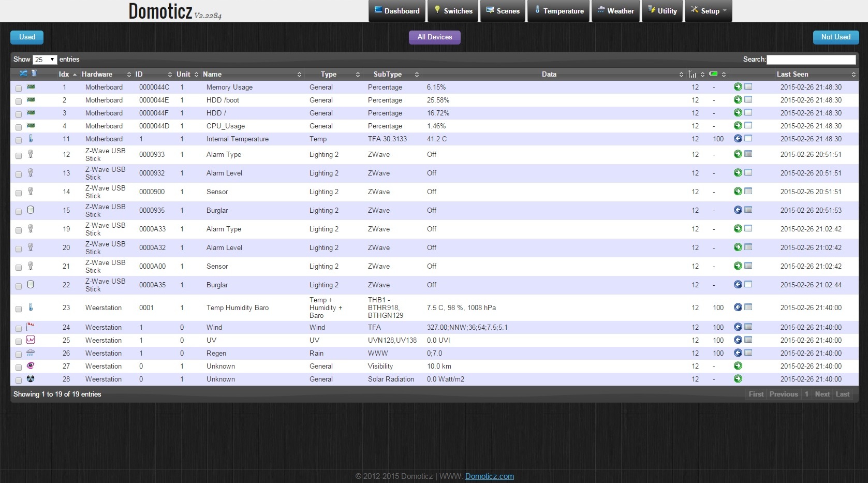Click the Last pagination button

point(843,394)
